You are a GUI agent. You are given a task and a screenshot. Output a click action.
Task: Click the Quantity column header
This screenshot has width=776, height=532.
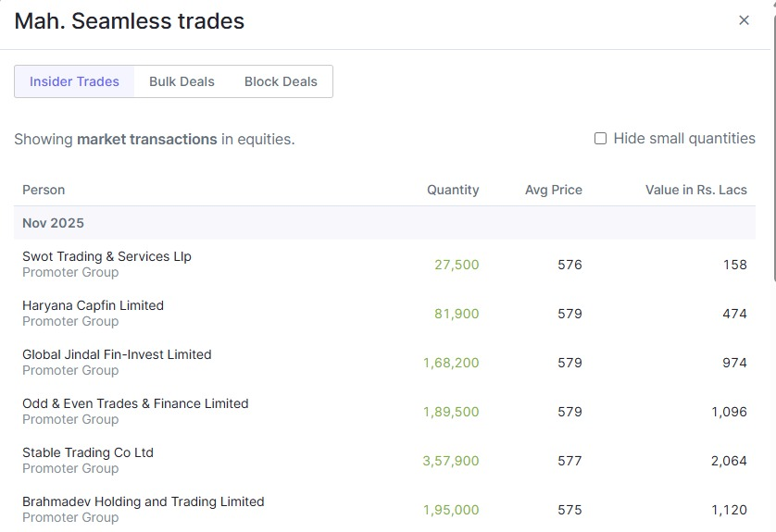tap(453, 190)
